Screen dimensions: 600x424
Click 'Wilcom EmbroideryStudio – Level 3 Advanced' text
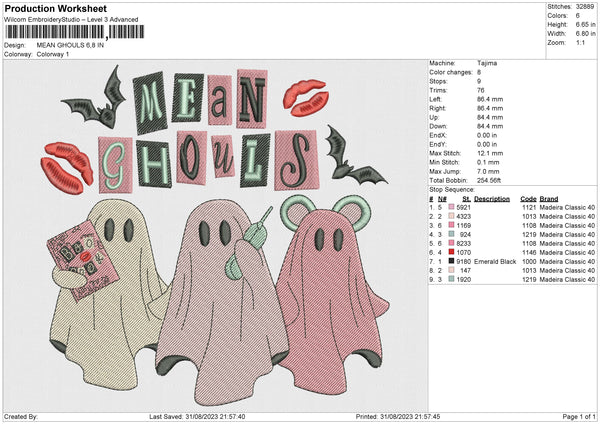(71, 20)
